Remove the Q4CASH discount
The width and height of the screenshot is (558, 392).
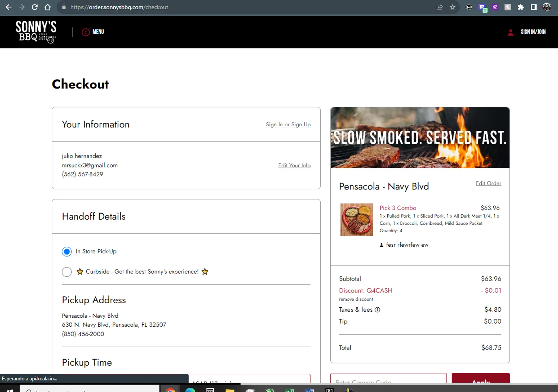[x=356, y=299]
